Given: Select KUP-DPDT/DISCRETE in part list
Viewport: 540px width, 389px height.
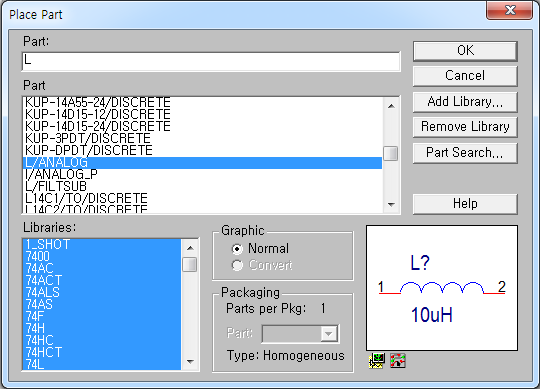Looking at the screenshot, I should [202, 150].
